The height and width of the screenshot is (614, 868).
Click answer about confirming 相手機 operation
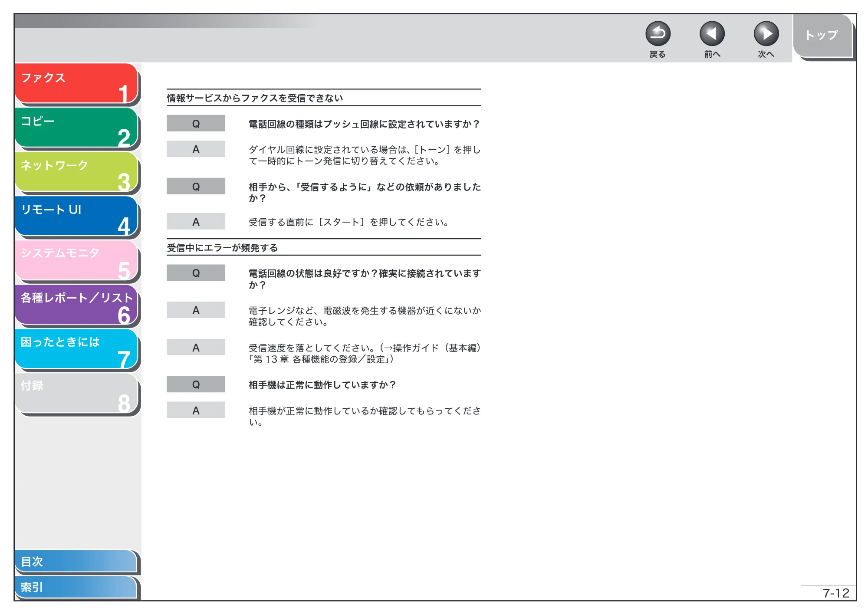(365, 416)
